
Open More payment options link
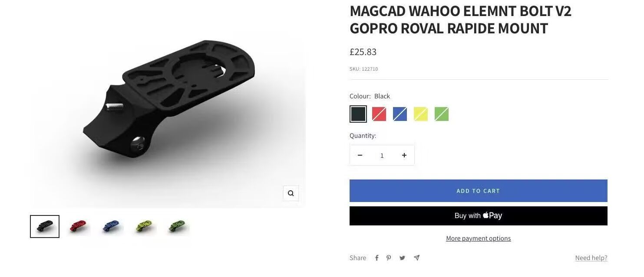pos(478,238)
